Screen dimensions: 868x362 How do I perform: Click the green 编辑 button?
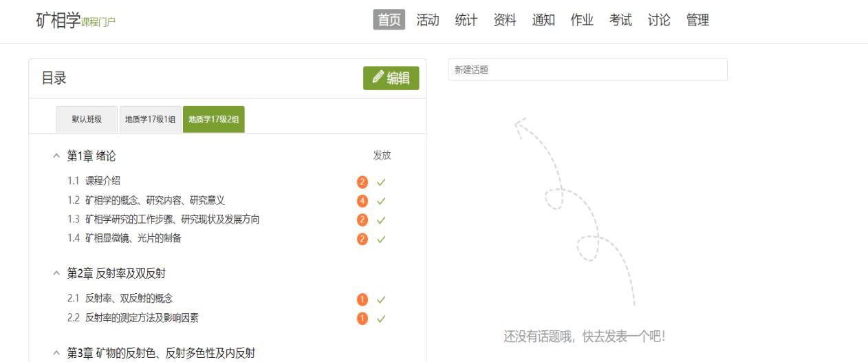(x=391, y=78)
